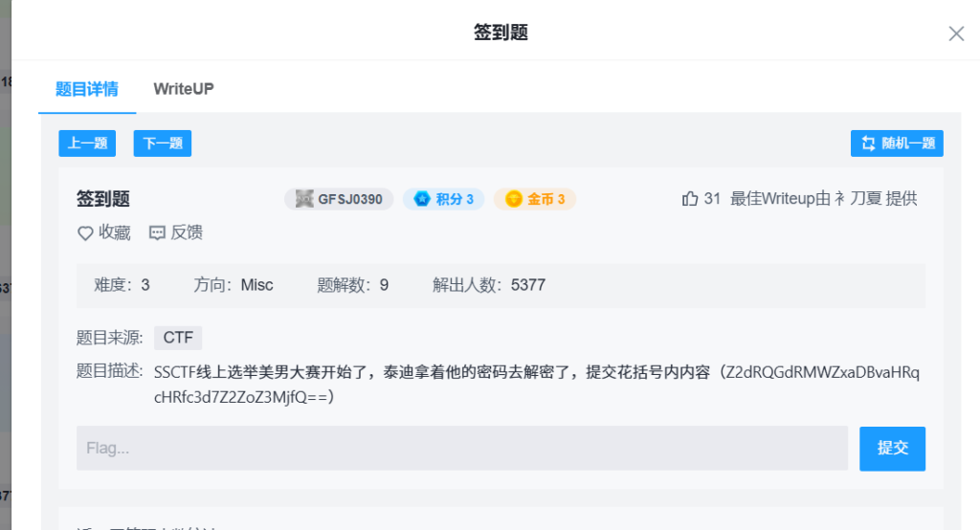Open the WriteUP tab
This screenshot has height=530, width=980.
pos(184,89)
